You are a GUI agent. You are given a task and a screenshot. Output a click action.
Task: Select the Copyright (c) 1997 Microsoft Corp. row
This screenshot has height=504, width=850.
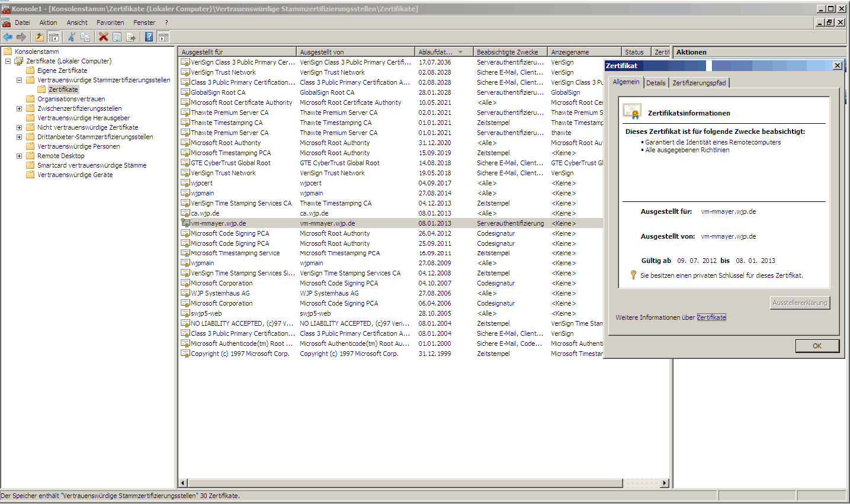(391, 354)
